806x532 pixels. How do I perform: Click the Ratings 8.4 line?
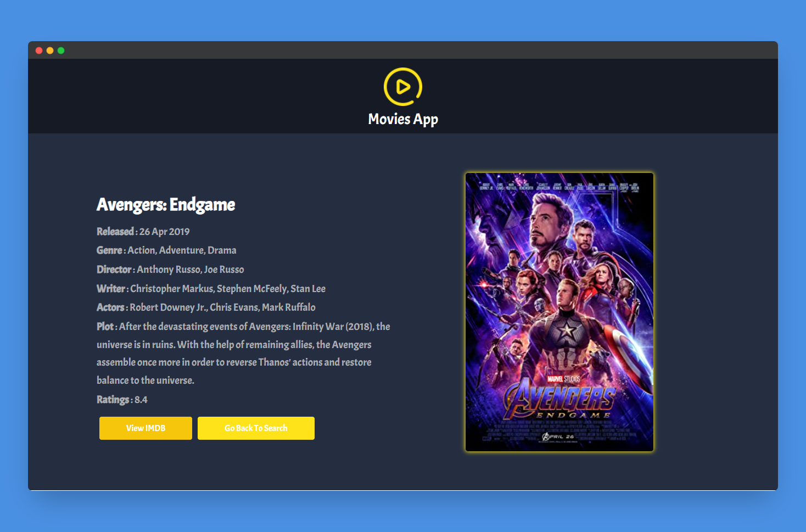[x=122, y=400]
